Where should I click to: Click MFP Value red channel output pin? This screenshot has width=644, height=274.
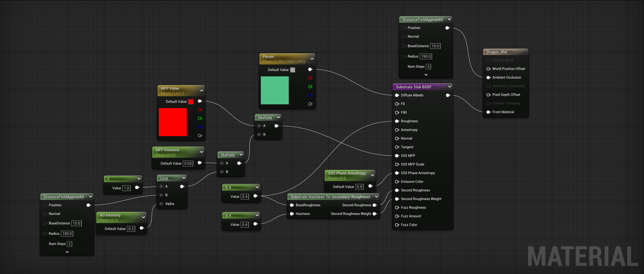pyautogui.click(x=200, y=110)
